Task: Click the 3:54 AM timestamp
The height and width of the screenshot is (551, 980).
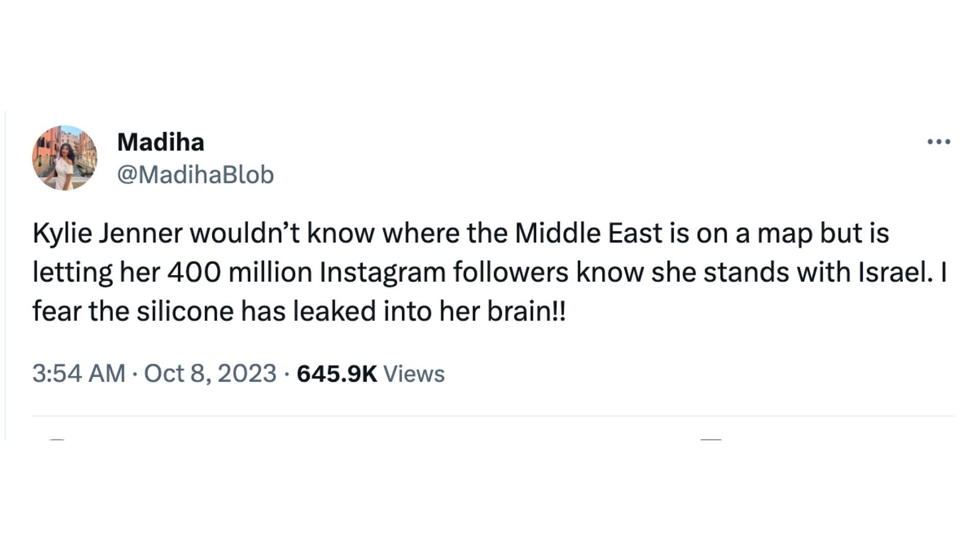Action: pyautogui.click(x=79, y=373)
